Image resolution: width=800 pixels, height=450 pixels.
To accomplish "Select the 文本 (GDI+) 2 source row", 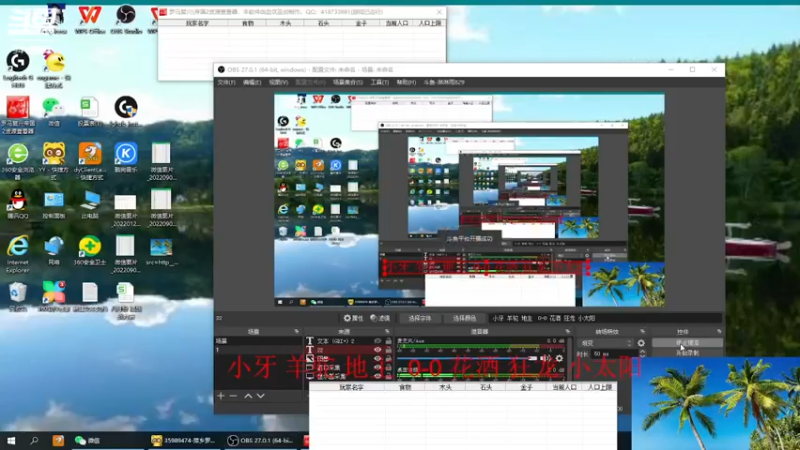I will click(348, 341).
